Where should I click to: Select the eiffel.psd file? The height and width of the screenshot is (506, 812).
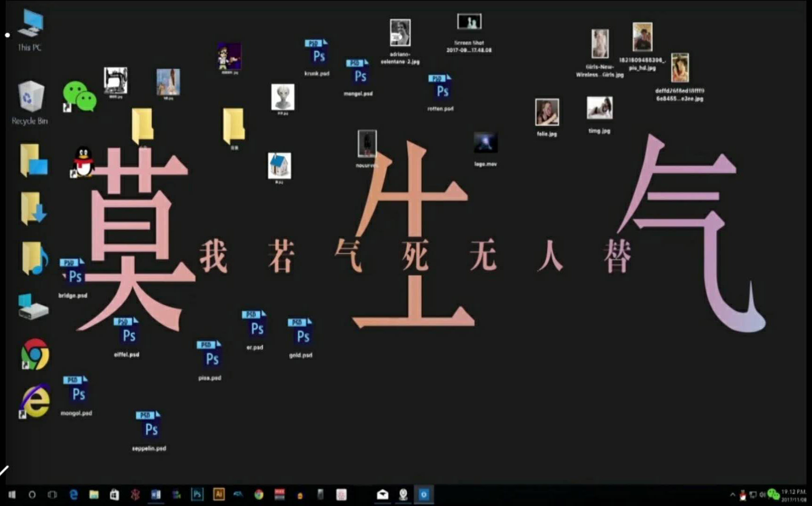click(x=126, y=337)
